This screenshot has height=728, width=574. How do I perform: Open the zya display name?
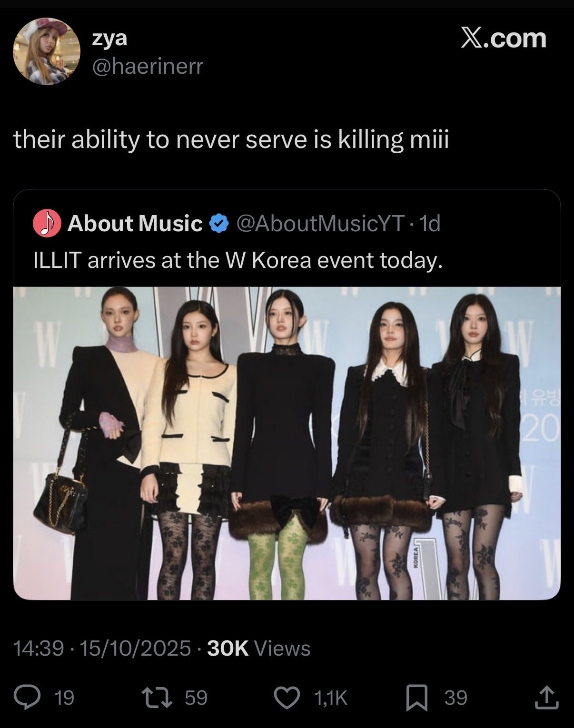(x=109, y=39)
